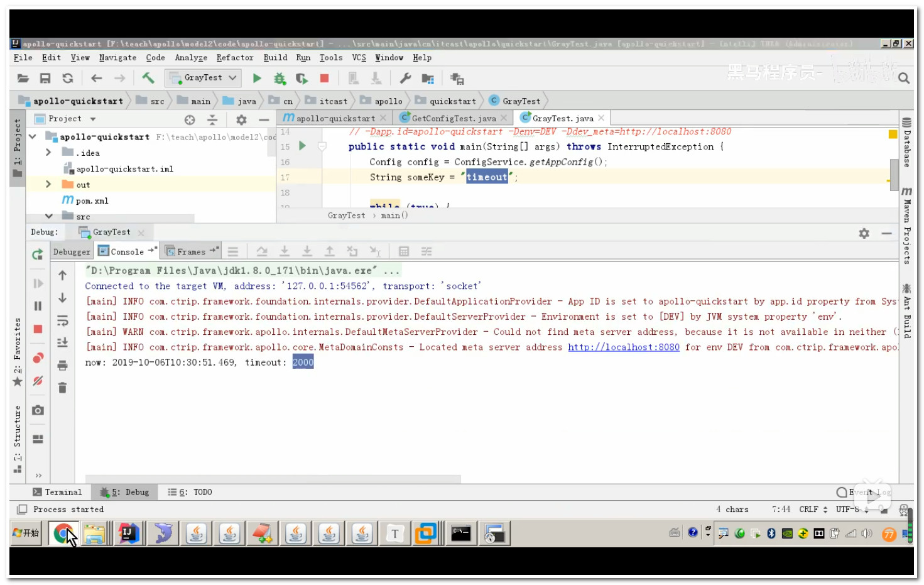Stop debug session with red square in sidebar
The width and height of the screenshot is (924, 585).
38,329
